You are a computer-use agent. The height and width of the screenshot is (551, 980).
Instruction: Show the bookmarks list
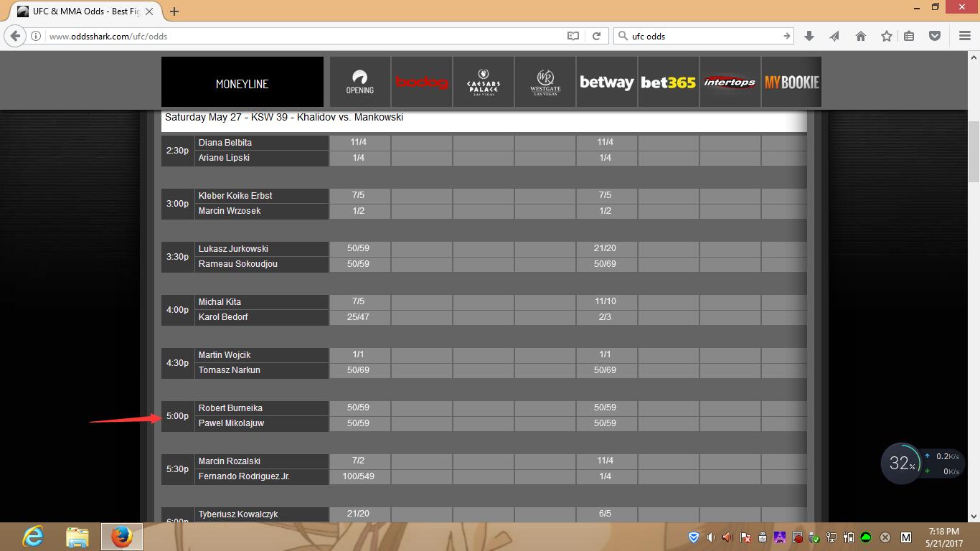point(909,36)
